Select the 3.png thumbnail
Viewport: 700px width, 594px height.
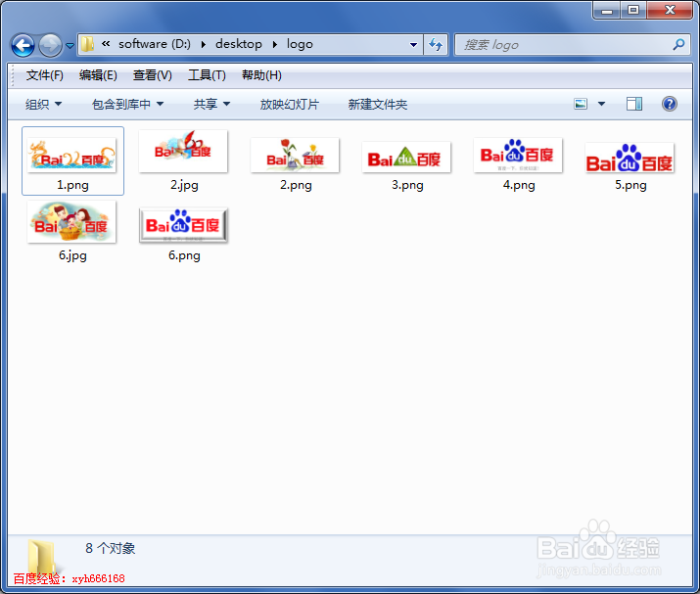[x=406, y=158]
